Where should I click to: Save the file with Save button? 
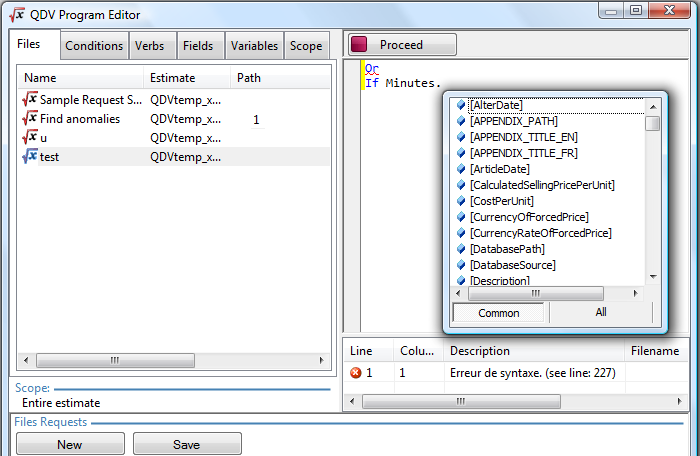coord(187,445)
